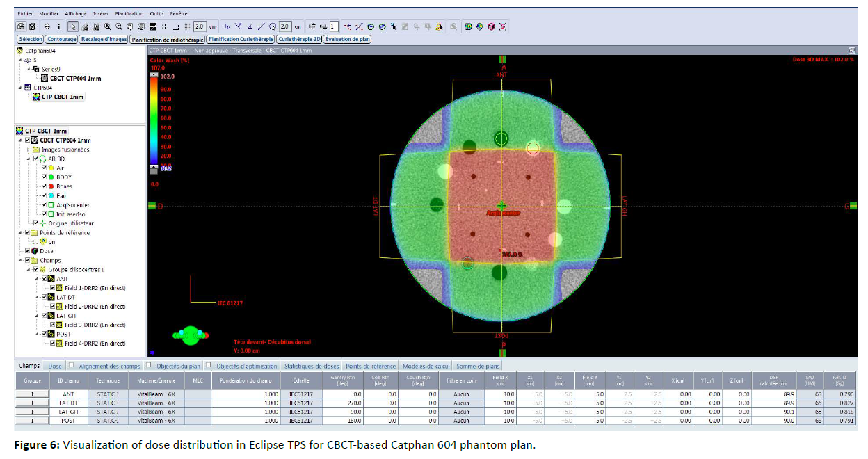The image size is (868, 459).
Task: Uncheck the BODY structure checkbox
Action: [45, 177]
